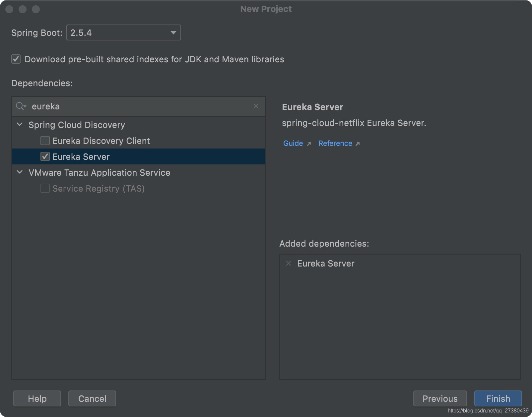This screenshot has width=532, height=417.
Task: Click the Eureka Server description heading
Action: [312, 107]
